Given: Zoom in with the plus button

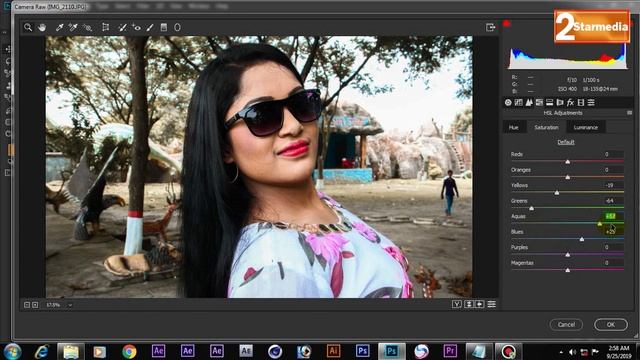Looking at the screenshot, I should click(35, 305).
